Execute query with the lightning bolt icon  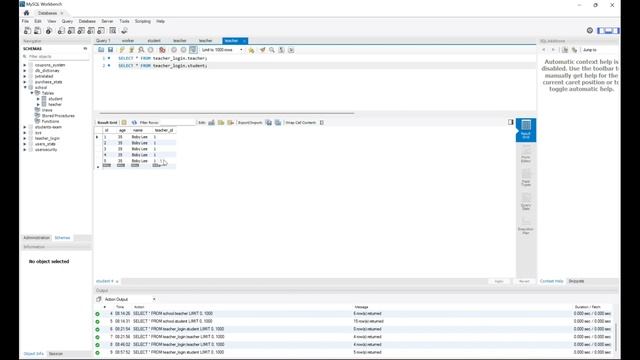[122, 50]
